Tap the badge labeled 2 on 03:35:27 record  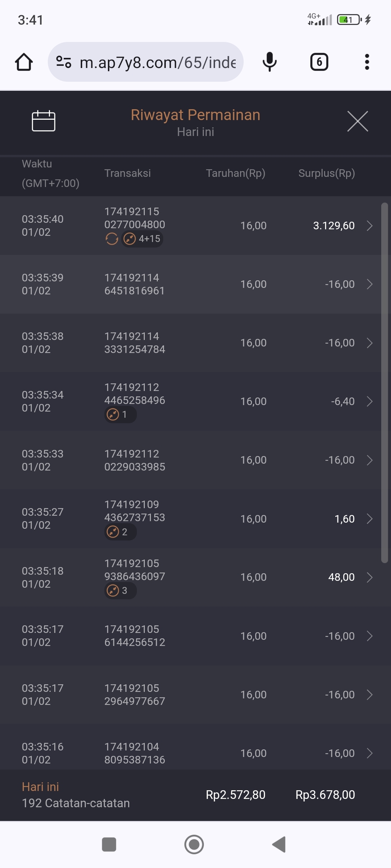(120, 532)
